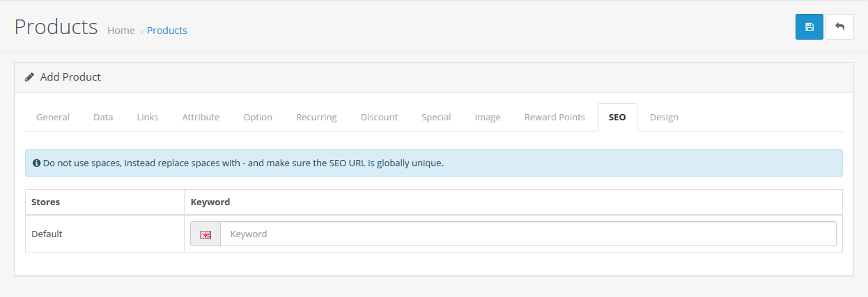Select the Special tab
Screen dimensions: 868x297
click(x=436, y=117)
